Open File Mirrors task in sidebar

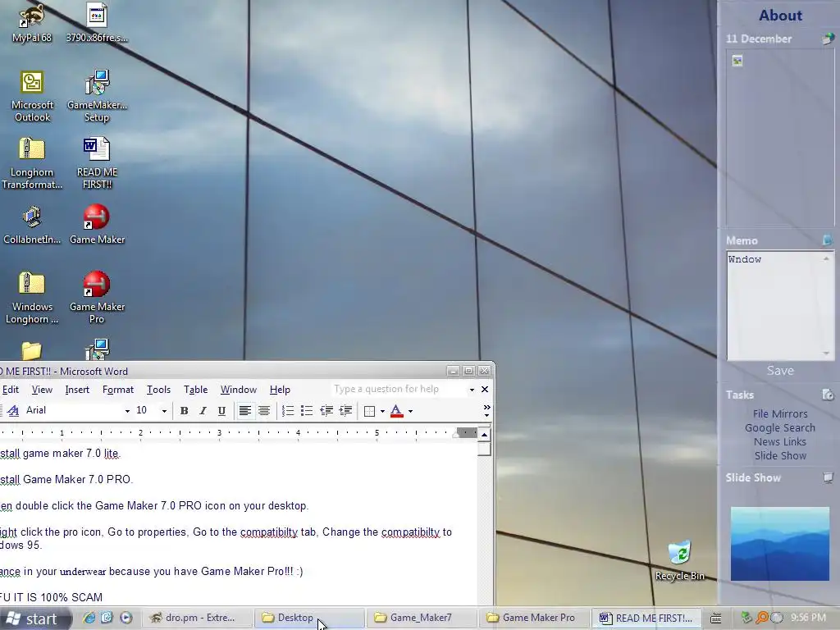click(780, 413)
